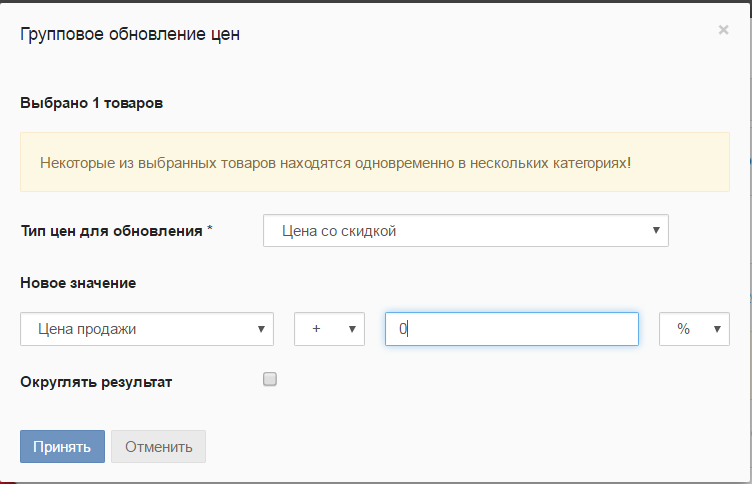Click the arrow icon beside Цена продажи
Image resolution: width=752 pixels, height=484 pixels.
pos(261,329)
